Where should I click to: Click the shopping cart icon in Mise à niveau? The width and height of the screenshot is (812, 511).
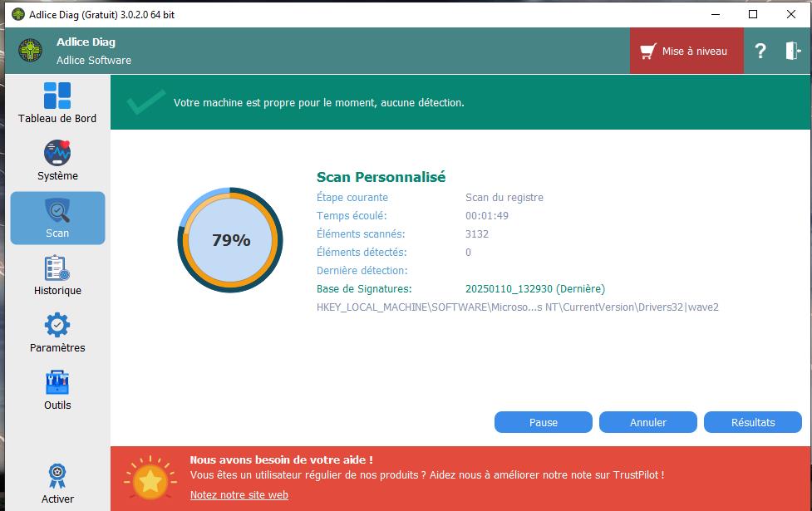[648, 52]
